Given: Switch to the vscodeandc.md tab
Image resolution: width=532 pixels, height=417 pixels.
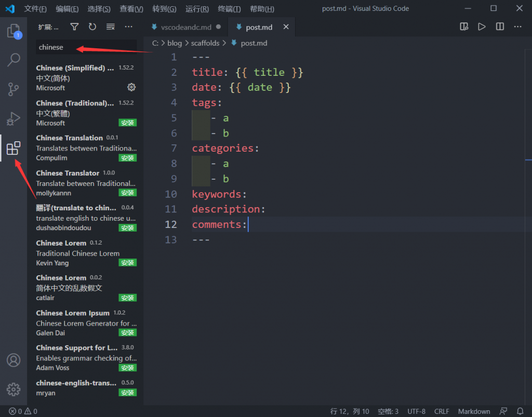Looking at the screenshot, I should [186, 27].
